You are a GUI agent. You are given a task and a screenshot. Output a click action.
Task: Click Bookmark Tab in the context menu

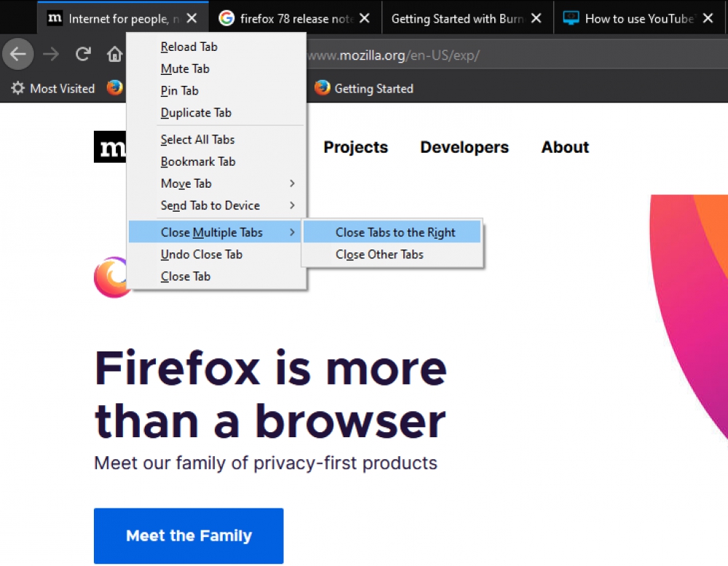point(216,162)
